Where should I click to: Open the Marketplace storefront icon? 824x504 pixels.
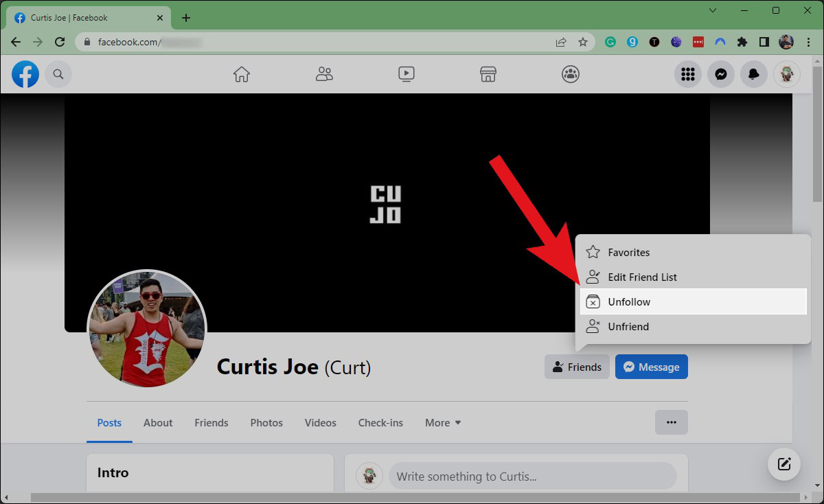(x=488, y=74)
